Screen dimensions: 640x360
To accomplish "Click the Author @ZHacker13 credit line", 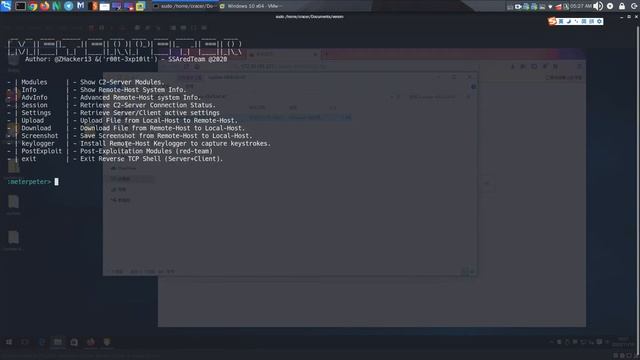I will (126, 59).
